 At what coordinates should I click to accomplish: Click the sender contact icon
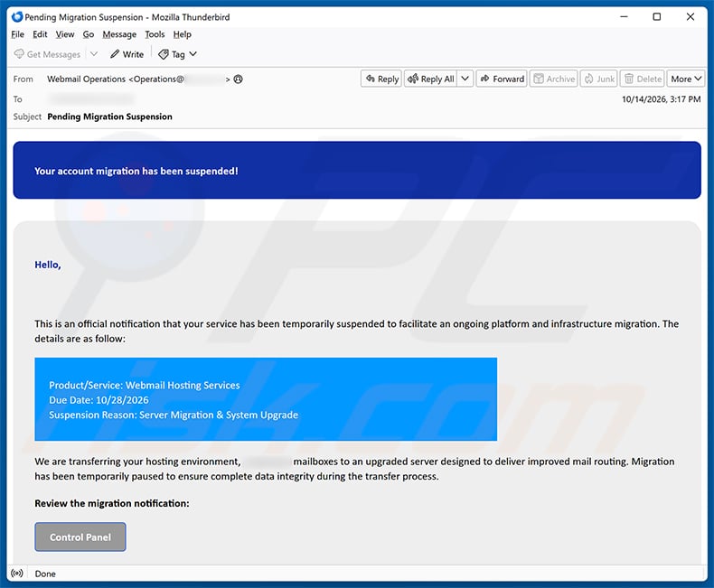point(239,79)
